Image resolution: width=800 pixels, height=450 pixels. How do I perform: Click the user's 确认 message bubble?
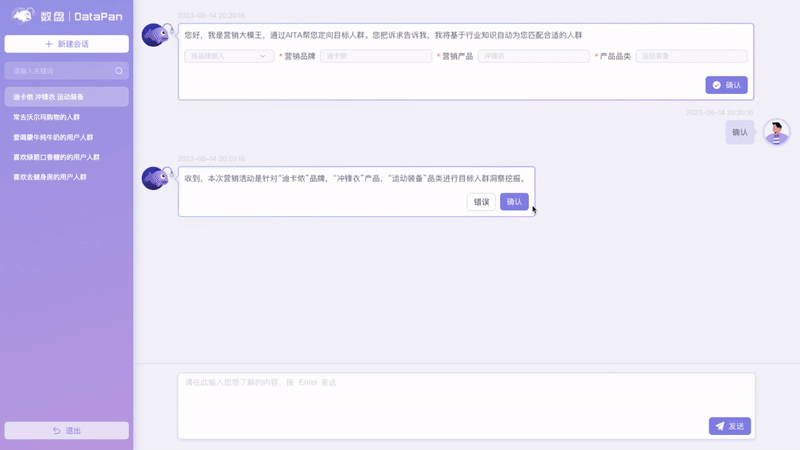coord(740,132)
